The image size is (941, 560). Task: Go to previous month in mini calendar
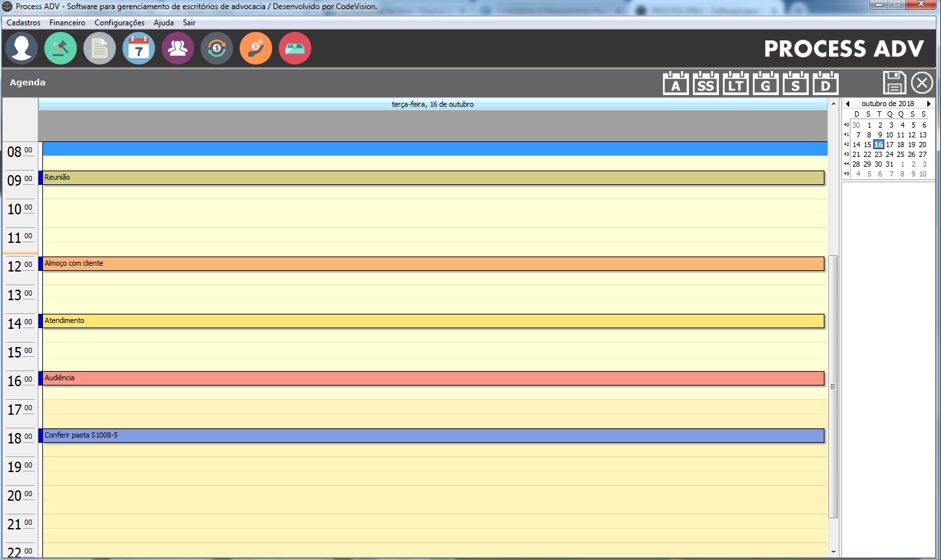coord(847,104)
